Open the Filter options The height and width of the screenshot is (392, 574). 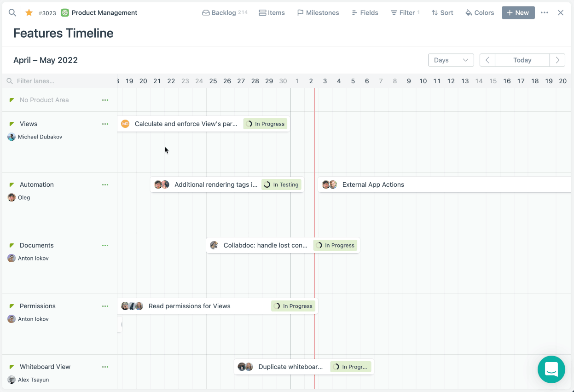(x=405, y=13)
